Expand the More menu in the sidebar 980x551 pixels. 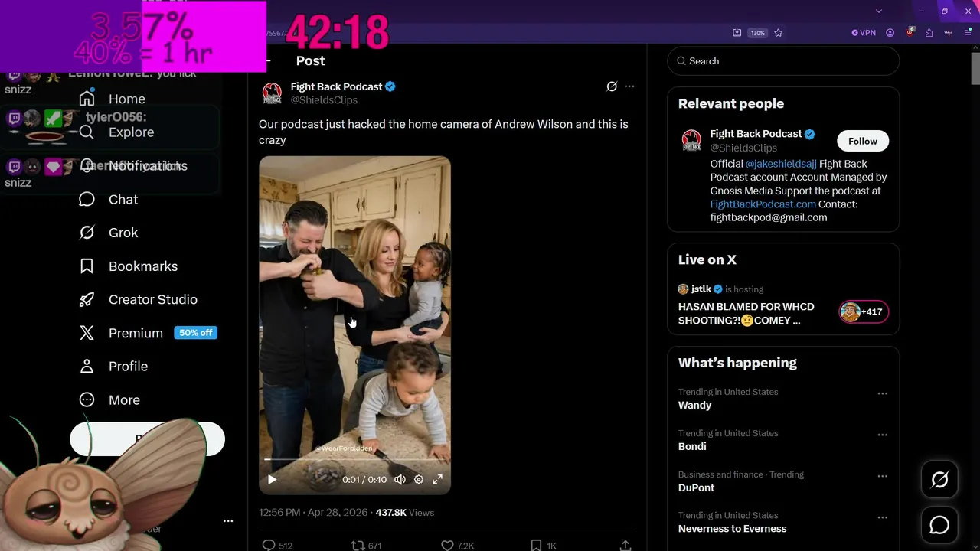[109, 400]
